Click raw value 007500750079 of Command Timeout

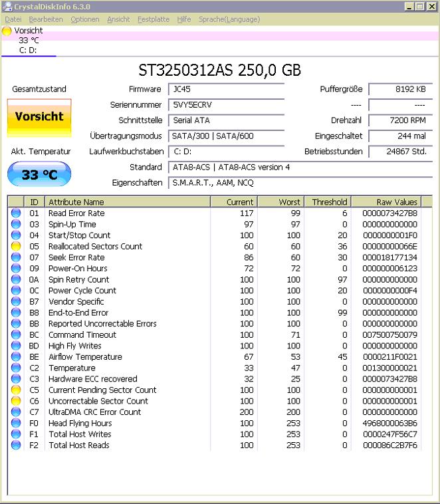[x=389, y=334]
